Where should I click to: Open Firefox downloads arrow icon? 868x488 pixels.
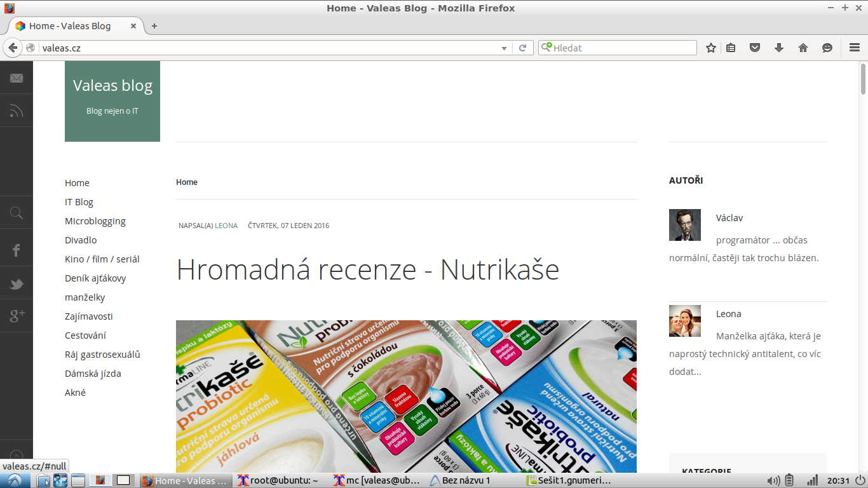[779, 48]
